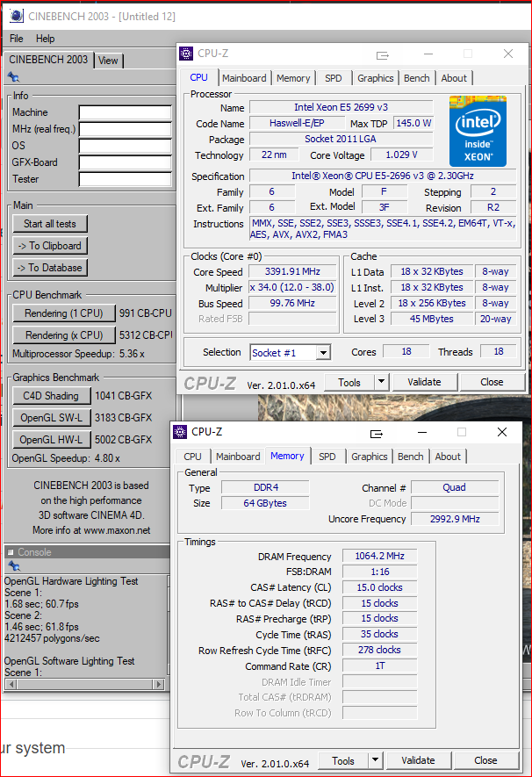Click the lower CPU-Z window app icon
This screenshot has width=532, height=777.
coord(180,432)
